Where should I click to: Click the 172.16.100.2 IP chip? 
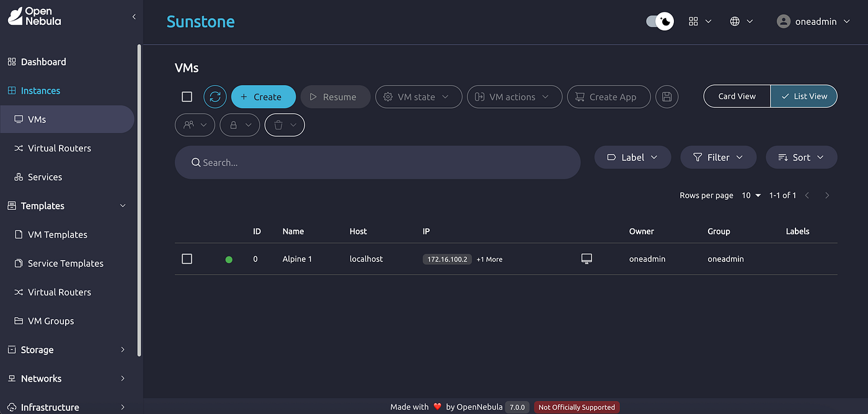[x=447, y=259]
